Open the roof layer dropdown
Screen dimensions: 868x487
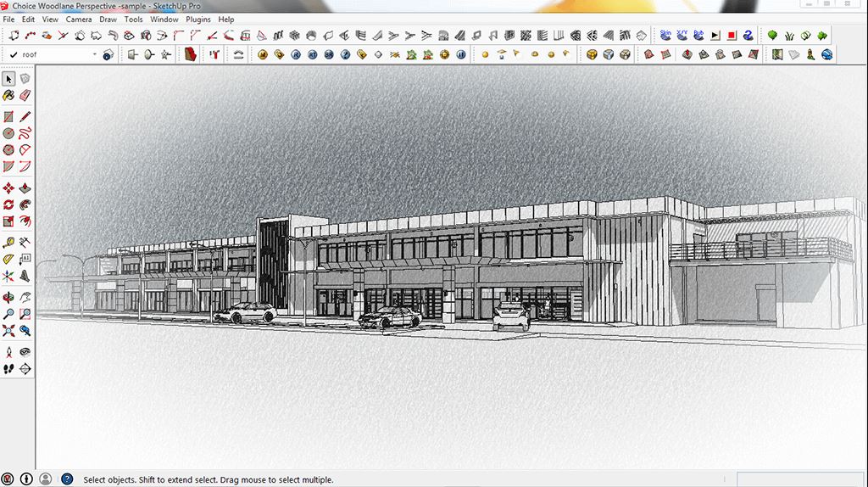tap(94, 54)
